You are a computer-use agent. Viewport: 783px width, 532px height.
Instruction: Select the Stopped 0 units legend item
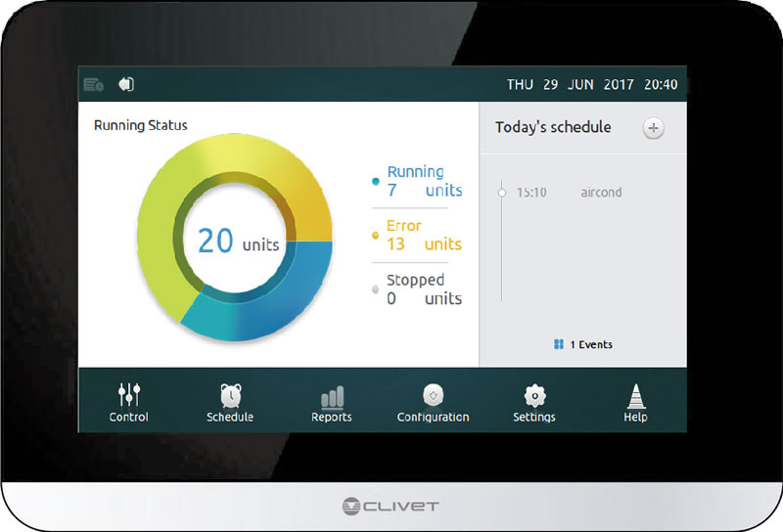pyautogui.click(x=418, y=289)
